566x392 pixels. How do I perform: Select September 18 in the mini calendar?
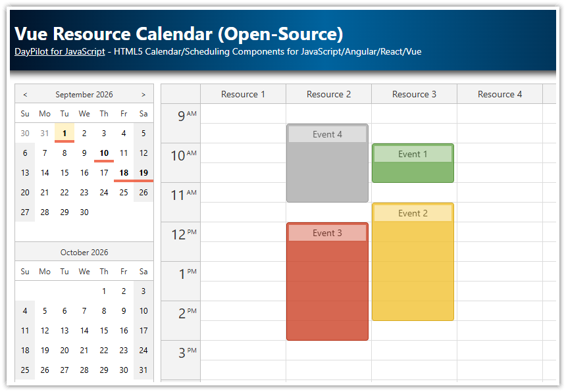(123, 172)
